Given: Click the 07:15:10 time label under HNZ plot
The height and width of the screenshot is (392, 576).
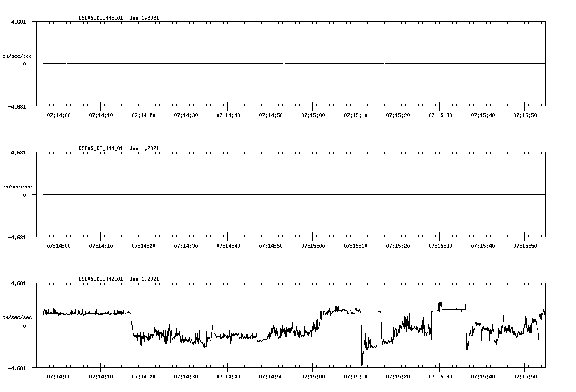Looking at the screenshot, I should (x=355, y=376).
